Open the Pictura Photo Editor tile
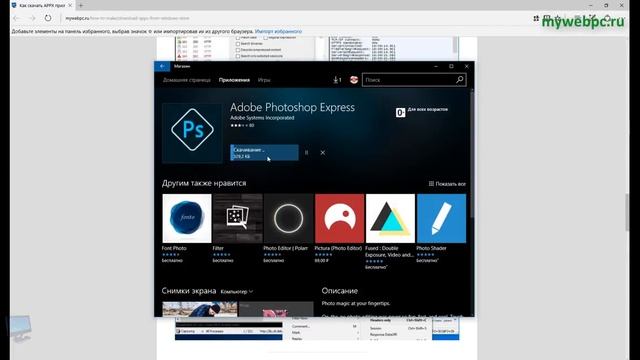This screenshot has width=640, height=360. (x=340, y=218)
